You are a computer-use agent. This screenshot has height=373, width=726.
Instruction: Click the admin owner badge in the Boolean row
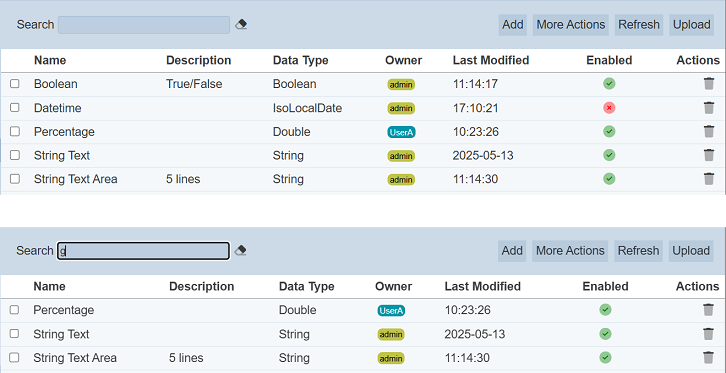[x=401, y=85]
